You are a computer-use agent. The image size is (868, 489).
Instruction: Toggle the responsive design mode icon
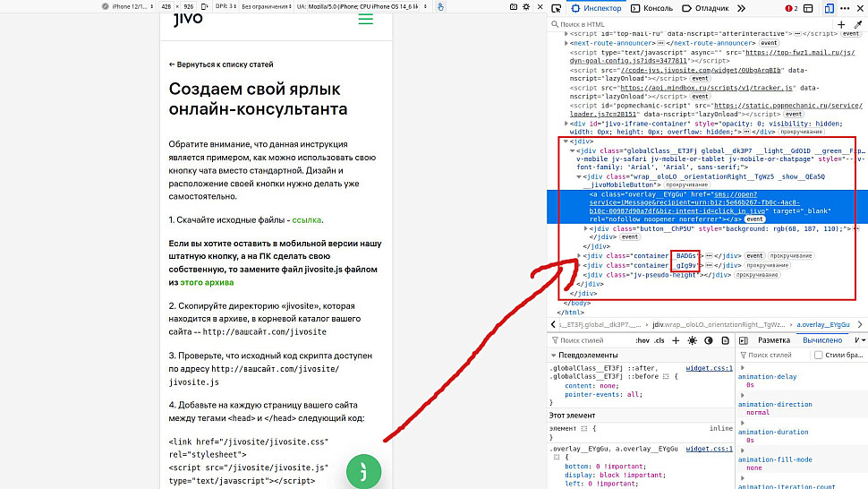829,8
